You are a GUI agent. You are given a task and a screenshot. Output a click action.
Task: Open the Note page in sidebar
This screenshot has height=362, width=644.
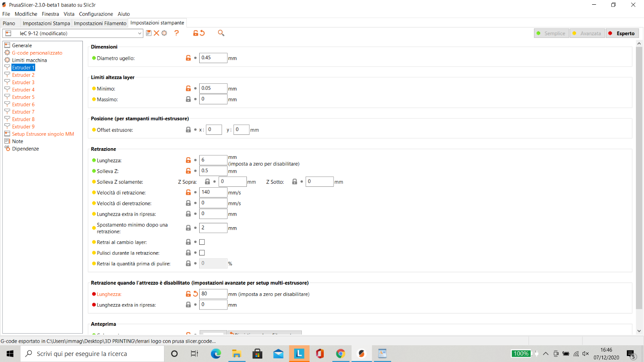(18, 141)
